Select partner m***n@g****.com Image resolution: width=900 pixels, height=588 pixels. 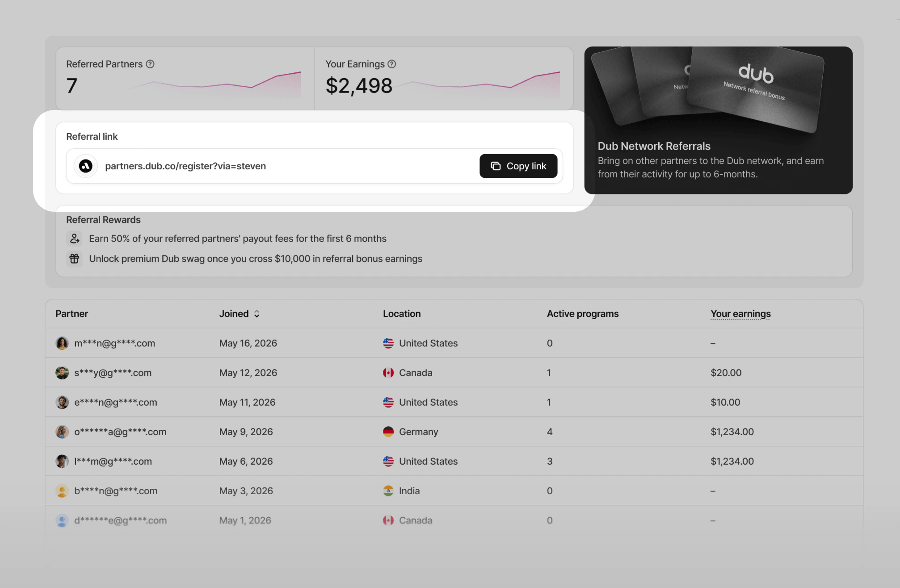[x=115, y=343]
